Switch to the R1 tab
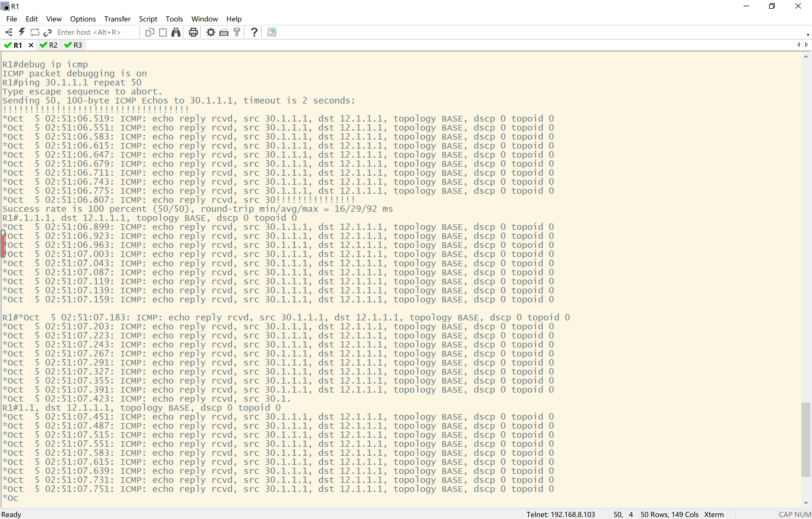 (x=18, y=45)
